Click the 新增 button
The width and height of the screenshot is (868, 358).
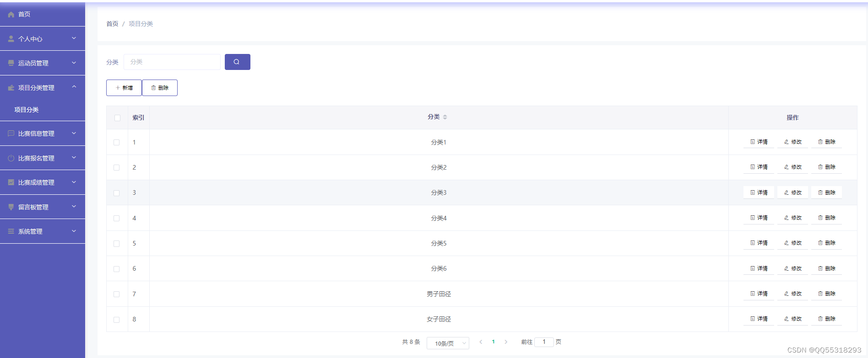(124, 88)
